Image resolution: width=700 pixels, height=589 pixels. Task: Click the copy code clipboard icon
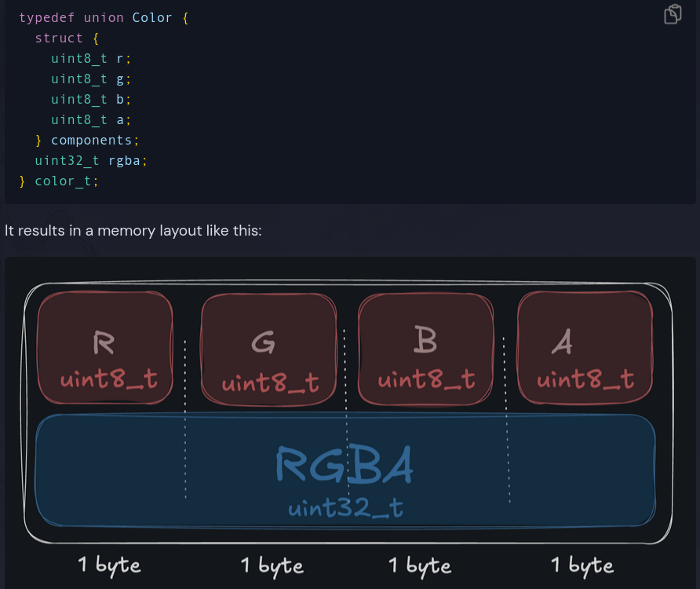click(673, 14)
